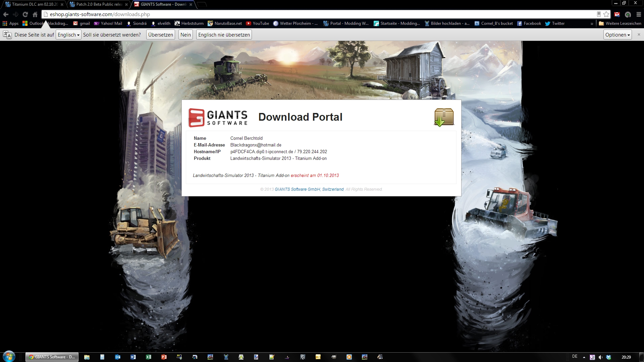Viewport: 644px width, 362px height.
Task: Open the Optionen dropdown in translate bar
Action: click(x=617, y=35)
